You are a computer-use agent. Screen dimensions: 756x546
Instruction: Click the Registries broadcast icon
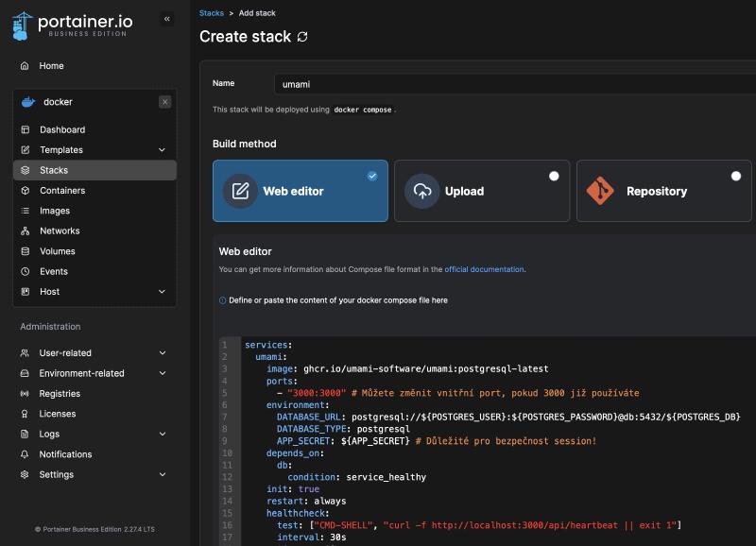(25, 394)
